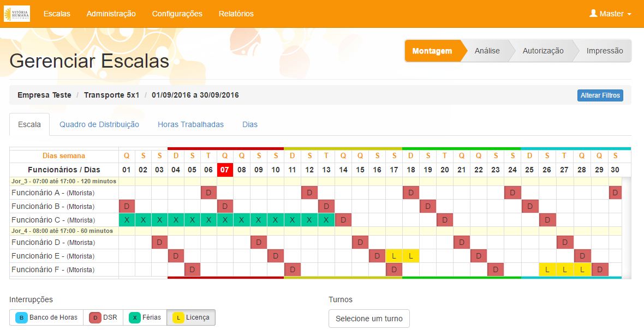644x330 pixels.
Task: Select the Banco de Horas interruption
Action: 46,317
